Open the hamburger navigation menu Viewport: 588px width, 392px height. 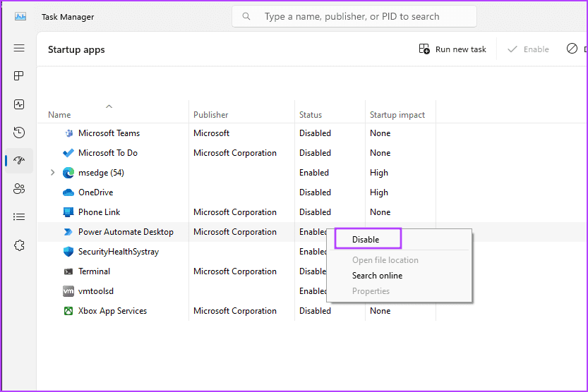click(x=19, y=49)
